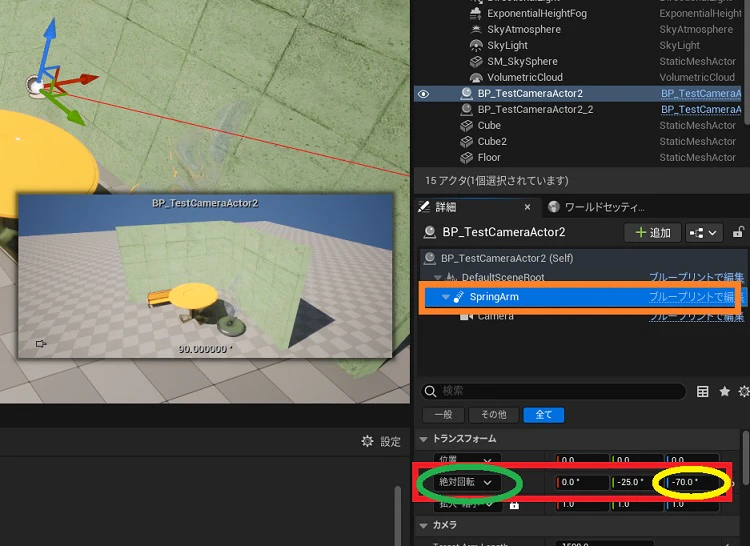
Task: Click the pin icon in camera preview
Action: [41, 343]
